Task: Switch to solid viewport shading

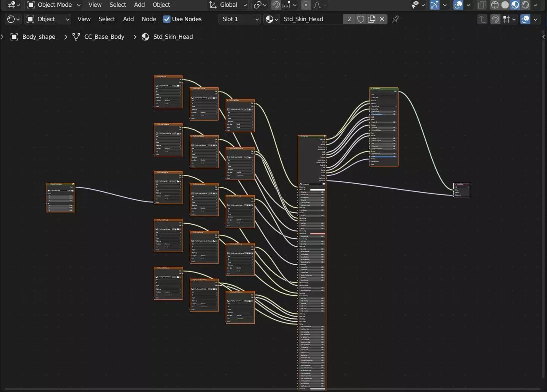Action: [x=505, y=5]
